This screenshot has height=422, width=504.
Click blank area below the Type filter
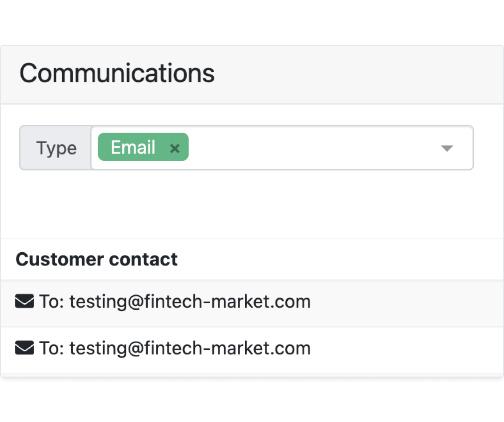(x=252, y=204)
